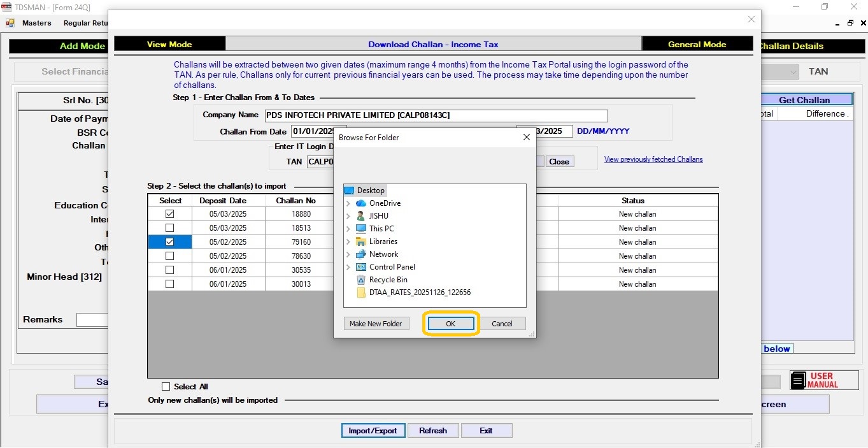
Task: Tick the checkbox for challan 18513
Action: point(169,228)
